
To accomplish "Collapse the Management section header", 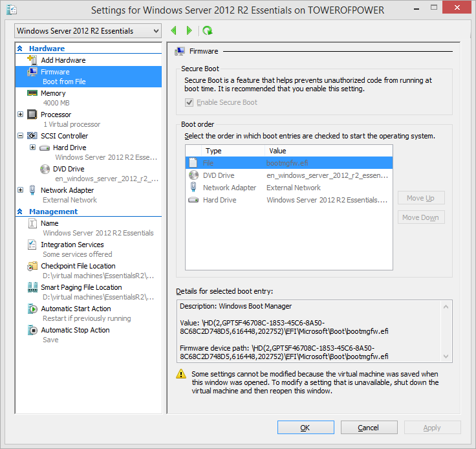I will tap(20, 212).
